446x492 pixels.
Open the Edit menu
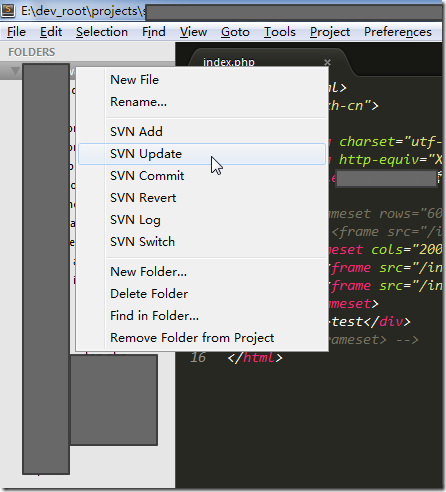pyautogui.click(x=51, y=32)
